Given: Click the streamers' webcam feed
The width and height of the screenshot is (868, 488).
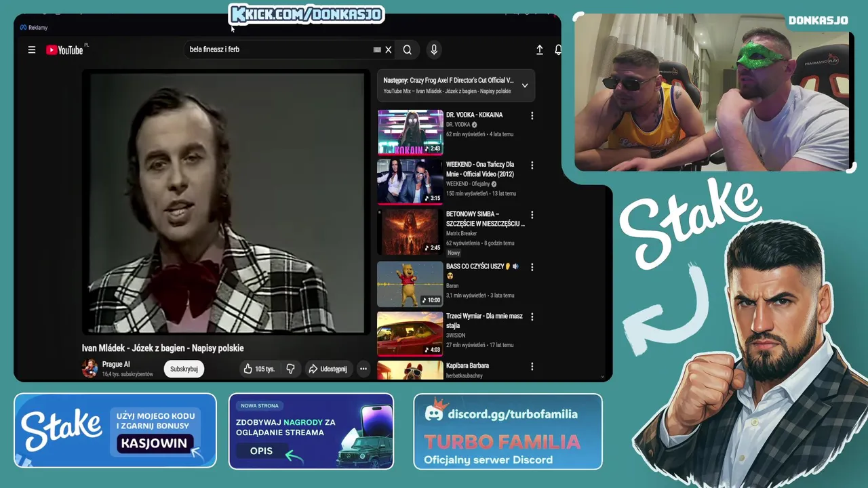Looking at the screenshot, I should [712, 91].
